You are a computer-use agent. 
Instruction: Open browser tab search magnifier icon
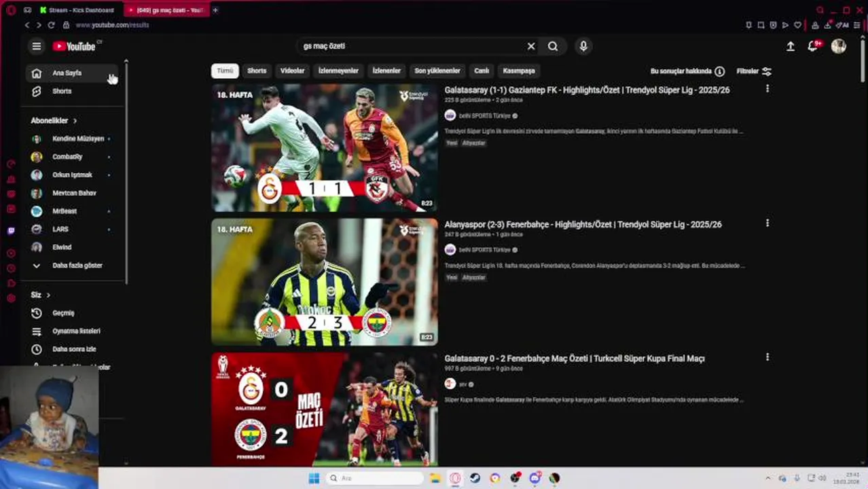tap(820, 10)
